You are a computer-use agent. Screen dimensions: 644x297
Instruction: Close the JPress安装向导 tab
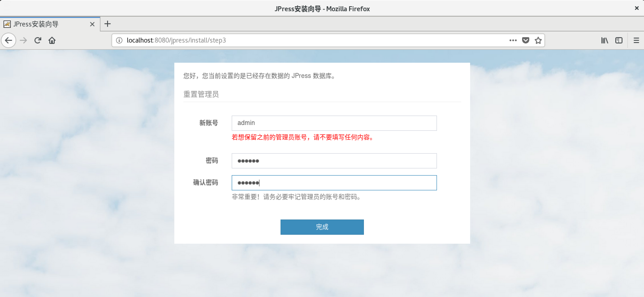(92, 24)
